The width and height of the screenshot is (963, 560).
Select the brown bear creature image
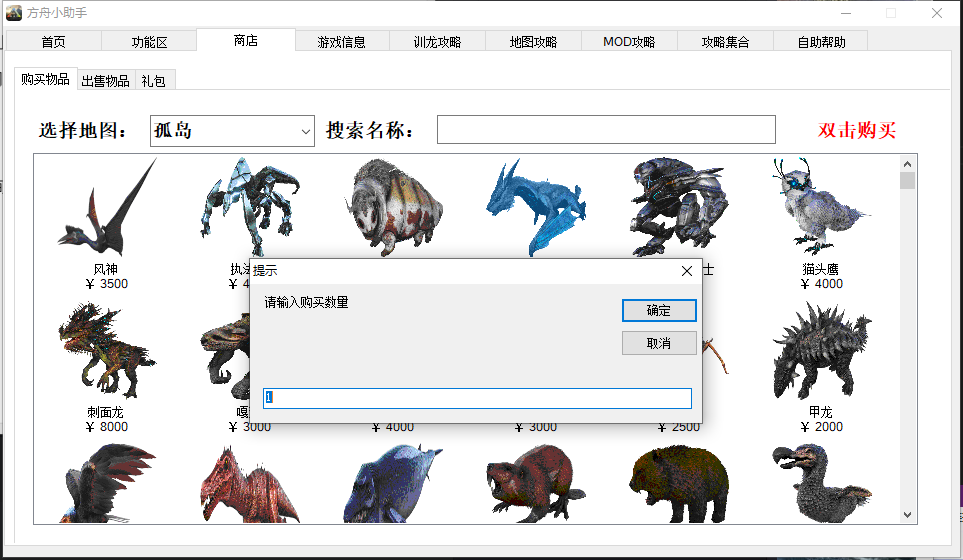(678, 484)
